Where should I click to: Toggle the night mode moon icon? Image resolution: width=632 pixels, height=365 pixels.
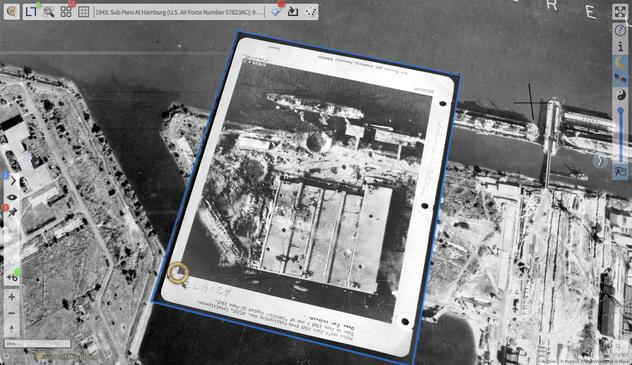click(620, 63)
